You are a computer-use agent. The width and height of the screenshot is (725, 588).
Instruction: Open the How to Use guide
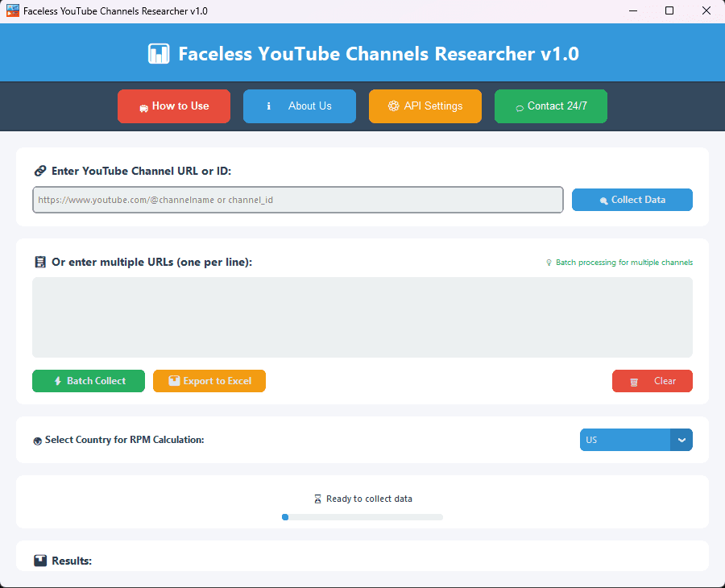pyautogui.click(x=173, y=106)
